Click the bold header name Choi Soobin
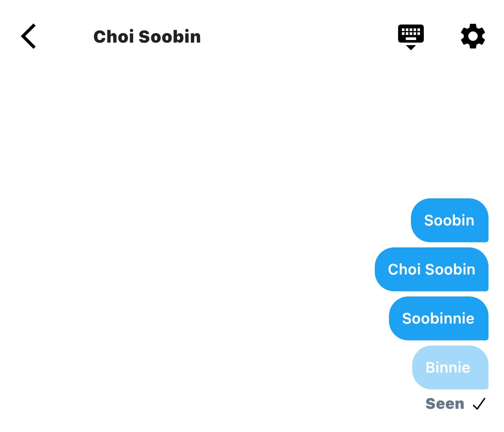504x432 pixels. [x=147, y=37]
